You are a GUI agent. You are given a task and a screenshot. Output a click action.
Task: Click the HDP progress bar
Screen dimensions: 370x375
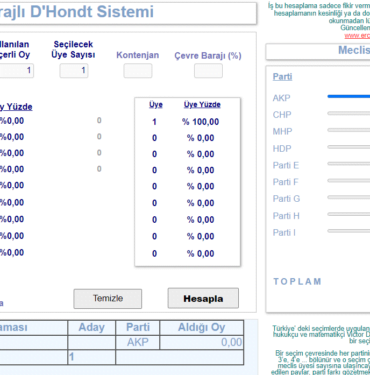[x=349, y=147]
